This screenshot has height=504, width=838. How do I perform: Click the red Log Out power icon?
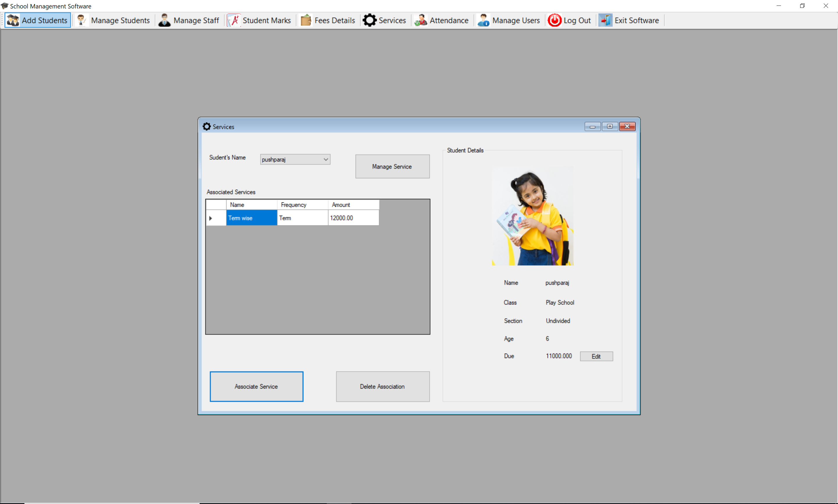pos(554,20)
